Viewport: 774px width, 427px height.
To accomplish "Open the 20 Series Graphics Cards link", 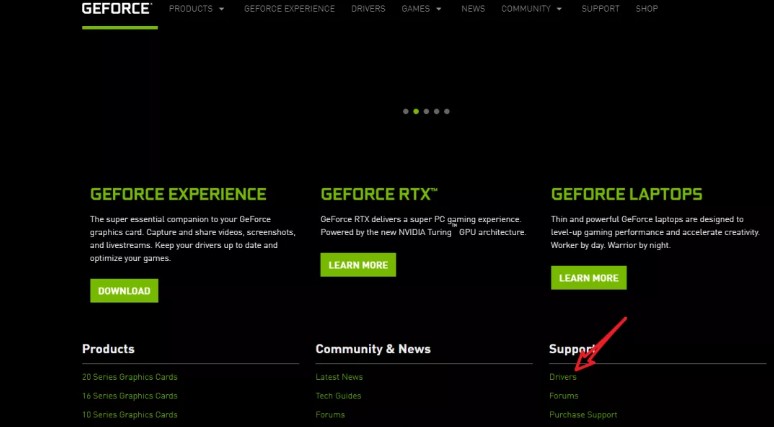I will (130, 377).
